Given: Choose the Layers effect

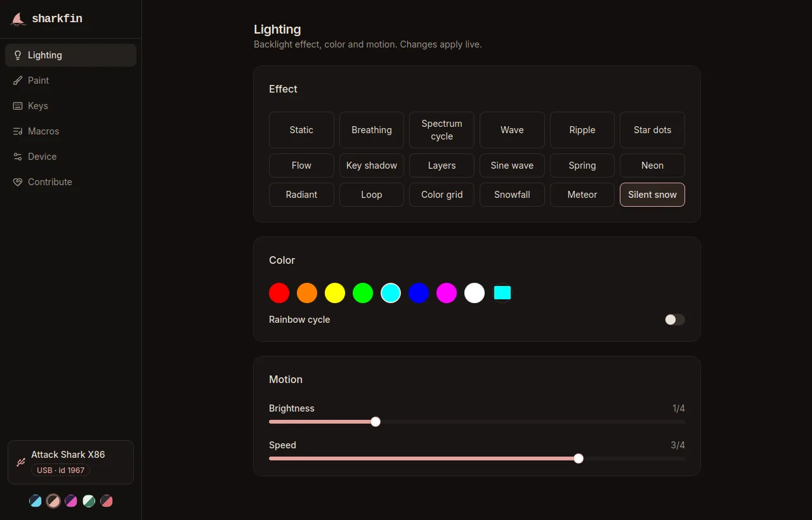Looking at the screenshot, I should tap(442, 166).
